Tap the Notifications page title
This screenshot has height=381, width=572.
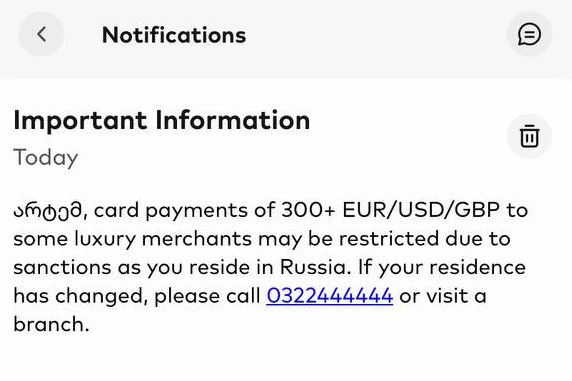click(x=174, y=35)
